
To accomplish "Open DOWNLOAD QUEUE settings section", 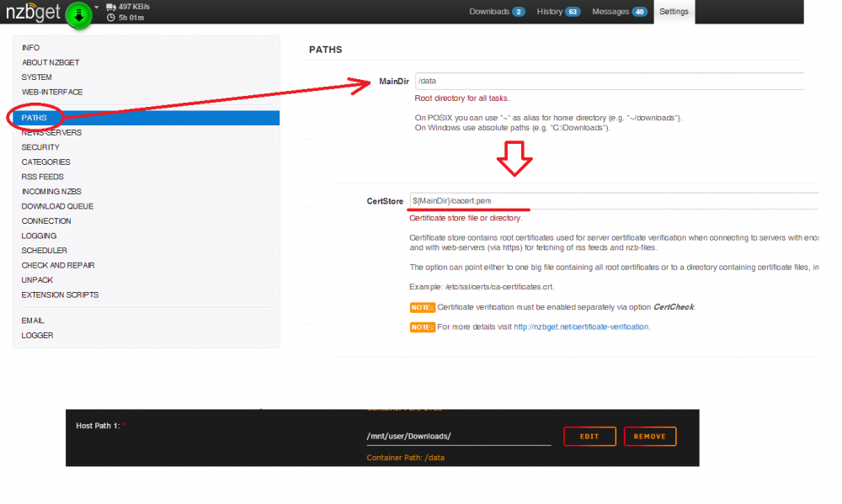I will [57, 206].
